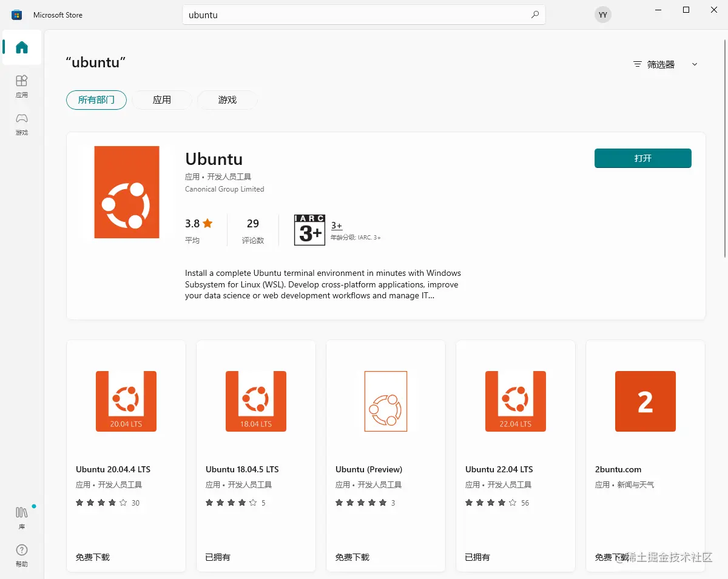
Task: Click the 新闻与天气 category on 2buntu.com card
Action: 636,485
